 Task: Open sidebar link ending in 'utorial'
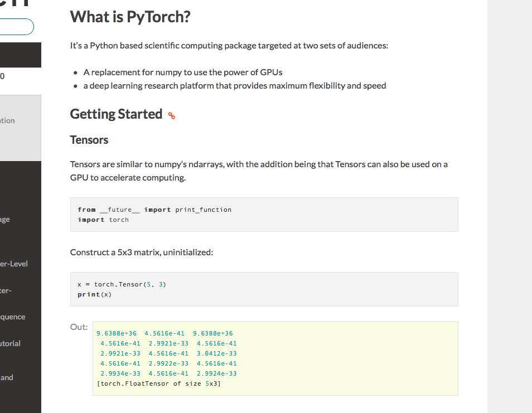click(11, 343)
